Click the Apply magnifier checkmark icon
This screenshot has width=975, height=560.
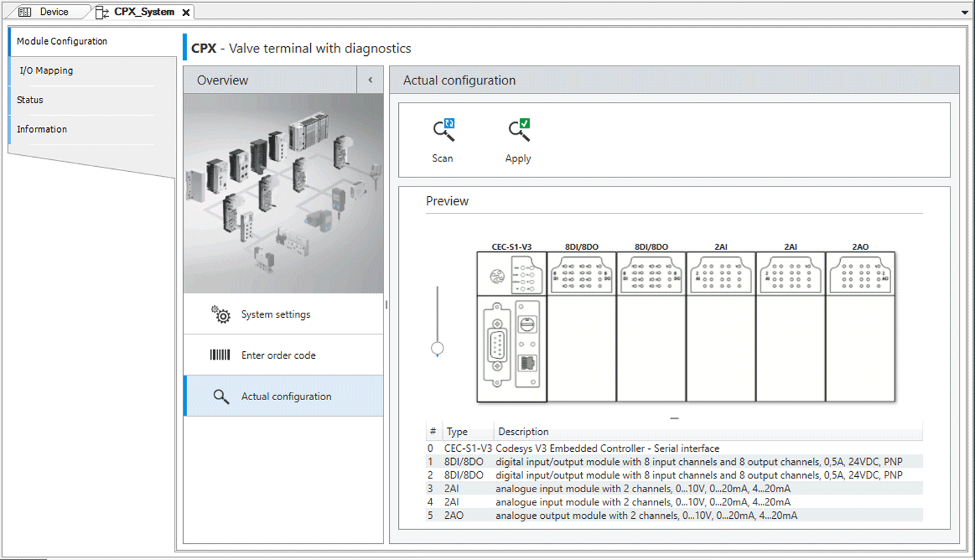[519, 131]
